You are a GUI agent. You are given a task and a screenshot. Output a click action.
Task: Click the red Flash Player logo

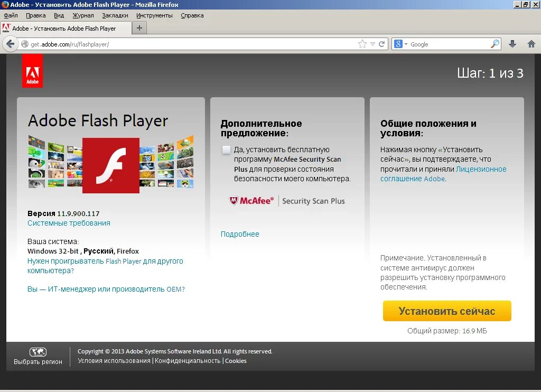111,165
